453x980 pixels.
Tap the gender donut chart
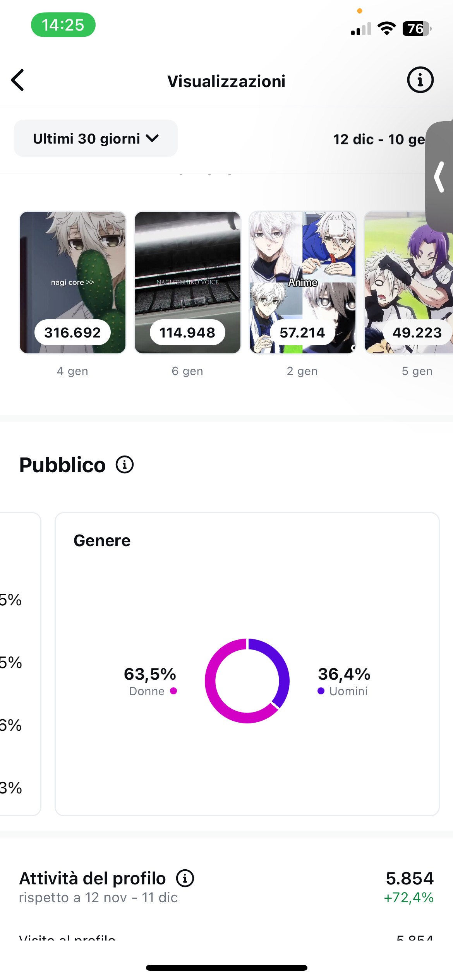(247, 681)
